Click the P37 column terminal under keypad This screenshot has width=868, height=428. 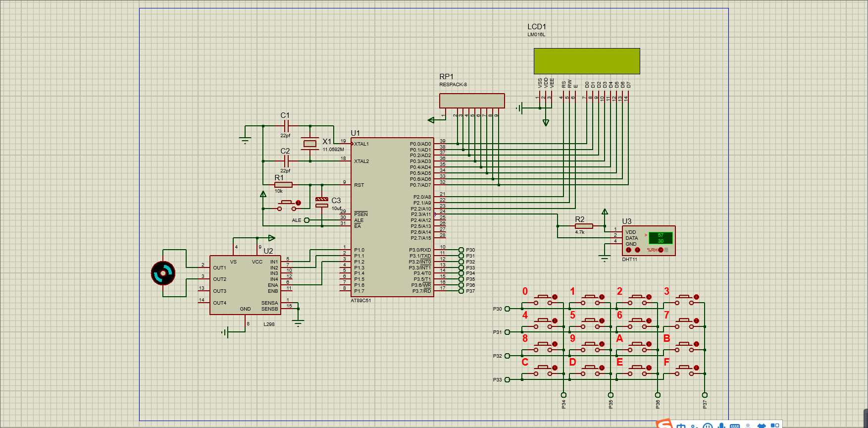point(705,395)
